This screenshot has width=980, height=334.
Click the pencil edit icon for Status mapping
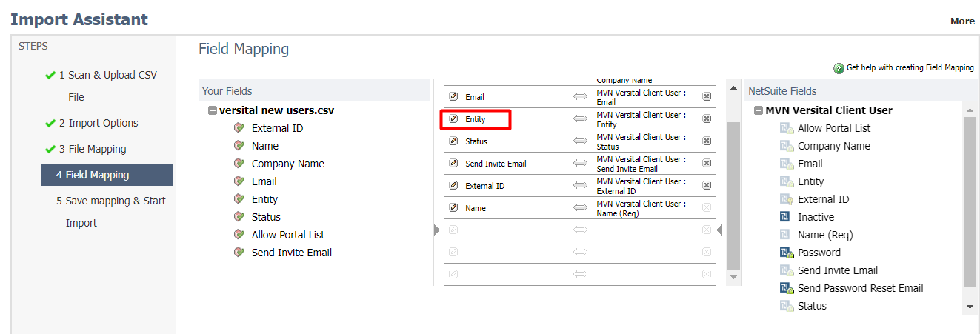454,141
